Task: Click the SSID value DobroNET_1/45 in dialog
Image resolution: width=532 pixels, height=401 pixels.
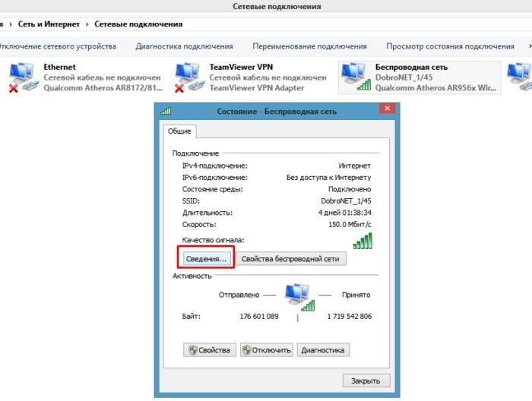Action: point(346,201)
